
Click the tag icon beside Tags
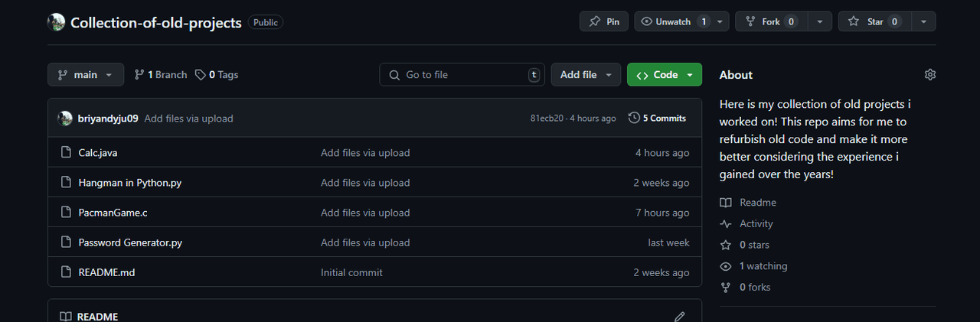(x=201, y=75)
